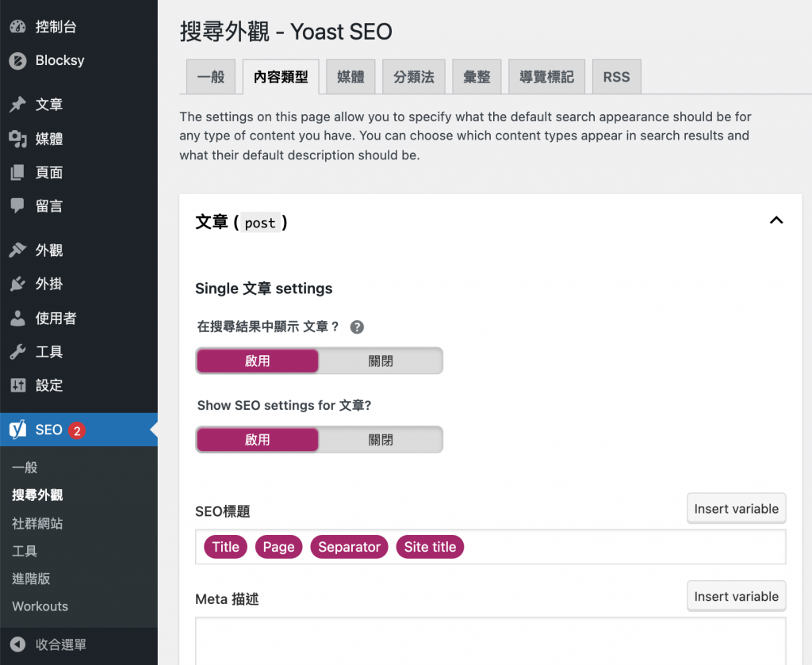Set Show SEO settings for 文章 to 關閉
Screen dimensions: 812x665
[381, 439]
